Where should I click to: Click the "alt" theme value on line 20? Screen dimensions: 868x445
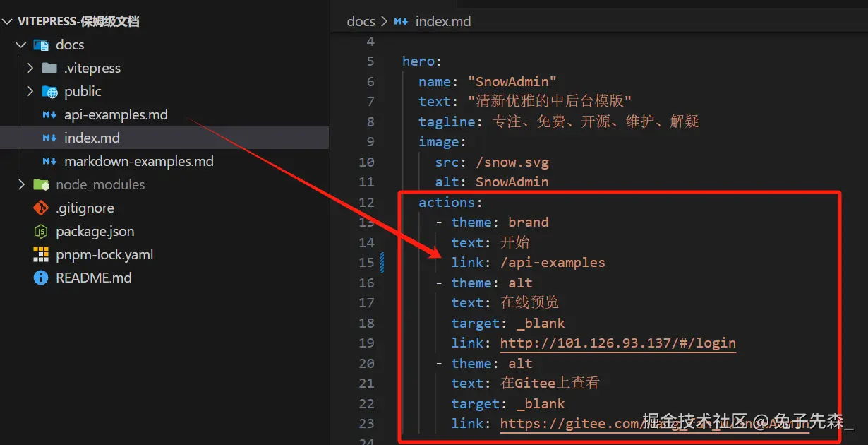(x=520, y=364)
